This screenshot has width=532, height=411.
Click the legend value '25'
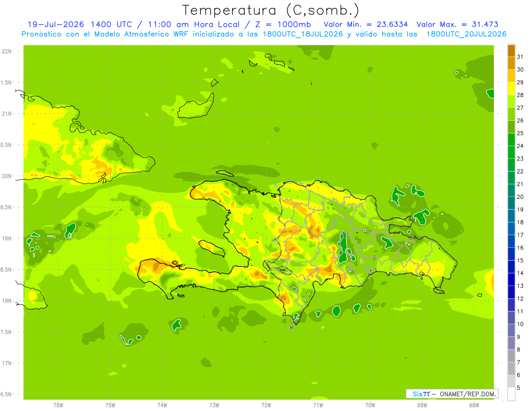(520, 133)
